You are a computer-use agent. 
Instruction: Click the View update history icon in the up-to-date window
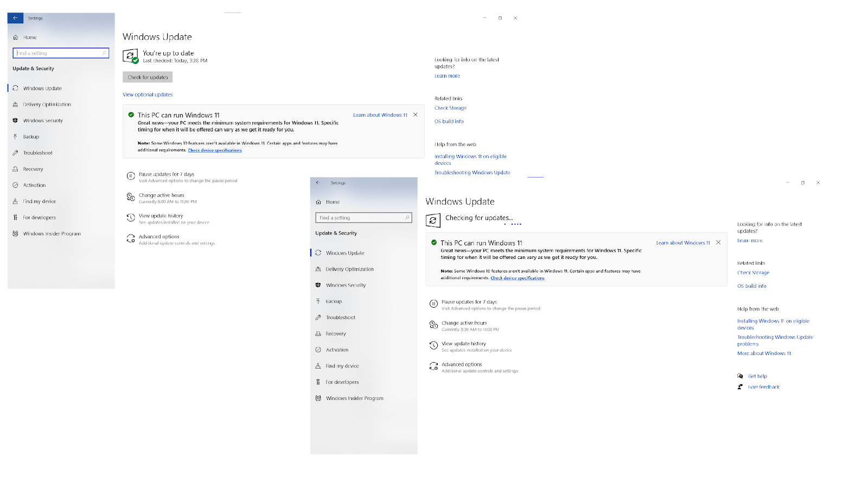131,218
